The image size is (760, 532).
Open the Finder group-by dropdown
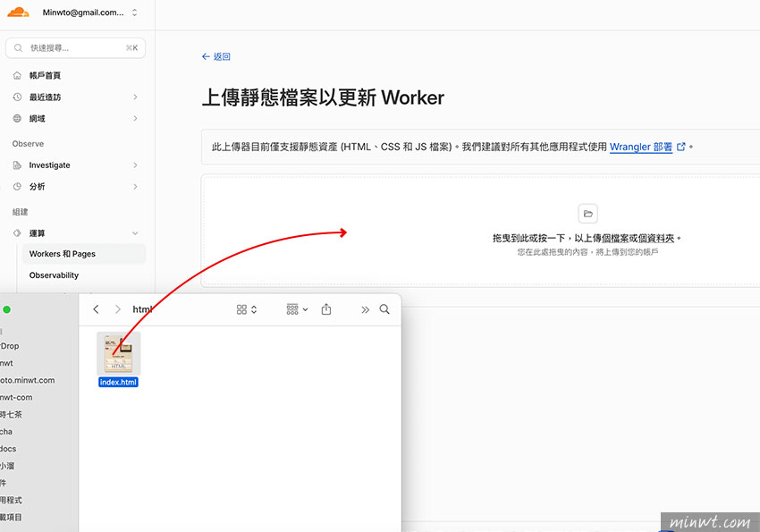(x=297, y=309)
